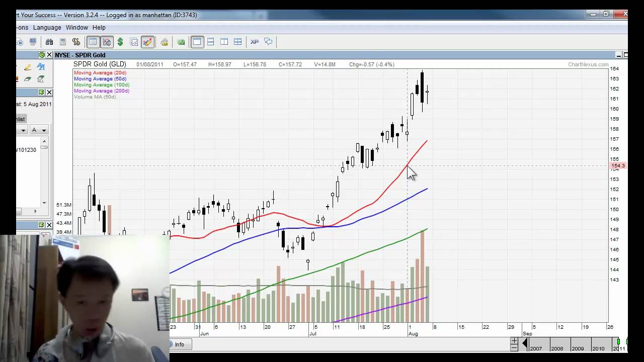Click the binoculars search icon in toolbar
This screenshot has width=644, height=362.
(49, 42)
